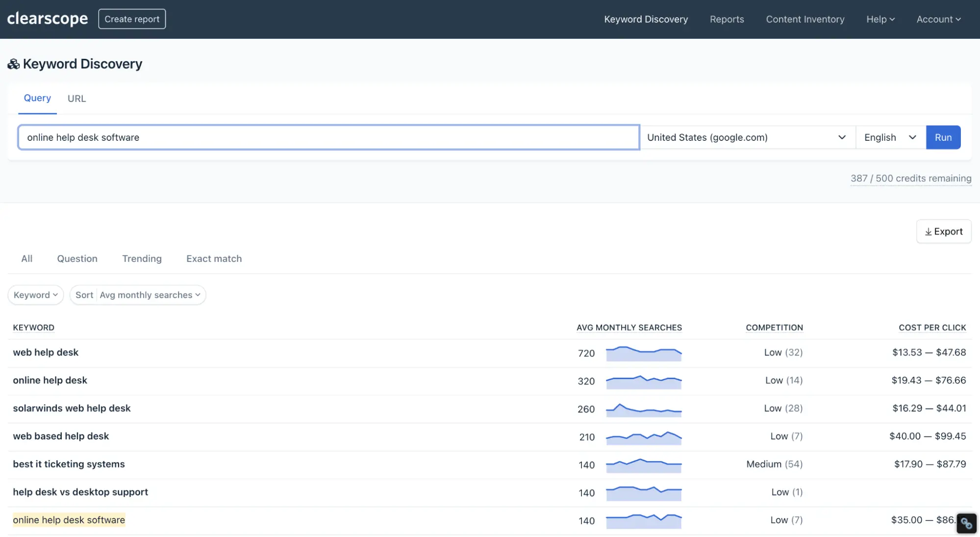Select the Question filter tab
This screenshot has height=537, width=980.
pos(77,258)
